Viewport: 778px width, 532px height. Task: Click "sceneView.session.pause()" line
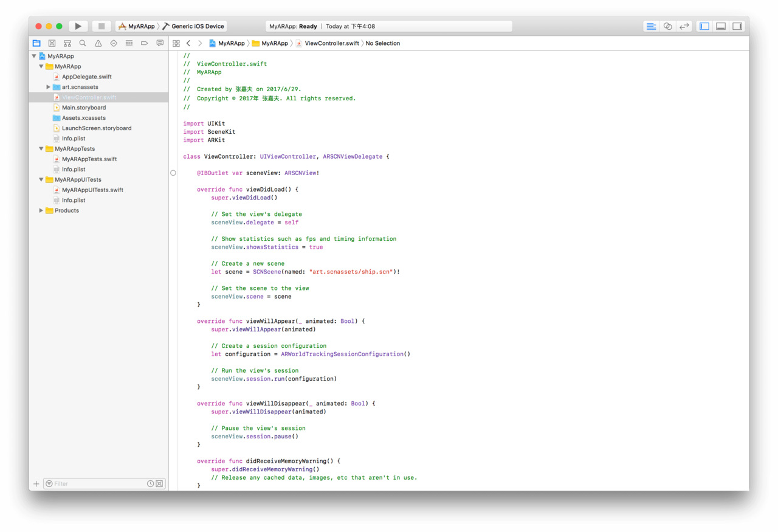(x=255, y=437)
